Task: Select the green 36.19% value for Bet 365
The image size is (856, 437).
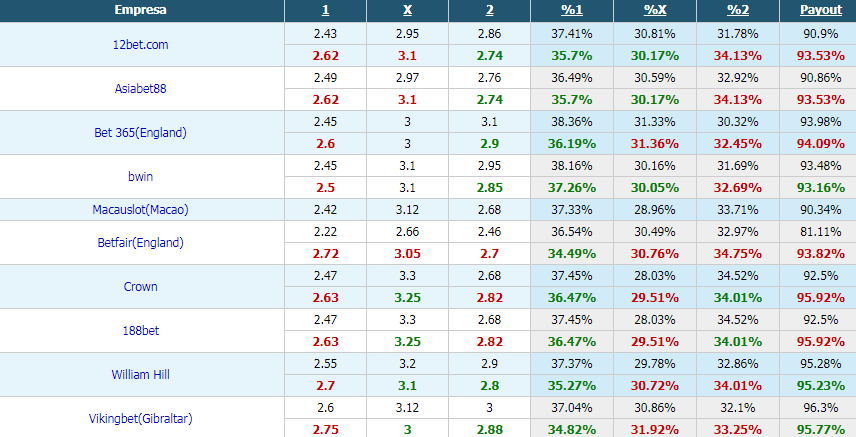Action: pos(572,144)
